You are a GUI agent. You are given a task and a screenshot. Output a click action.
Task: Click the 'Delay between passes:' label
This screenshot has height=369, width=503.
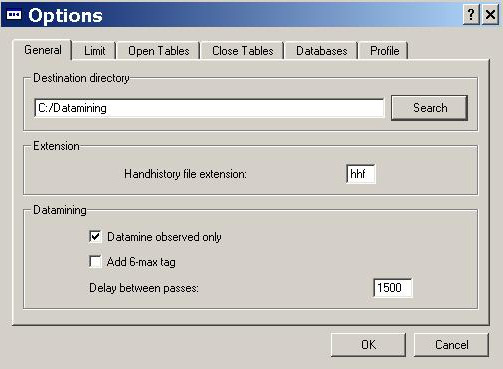[144, 288]
